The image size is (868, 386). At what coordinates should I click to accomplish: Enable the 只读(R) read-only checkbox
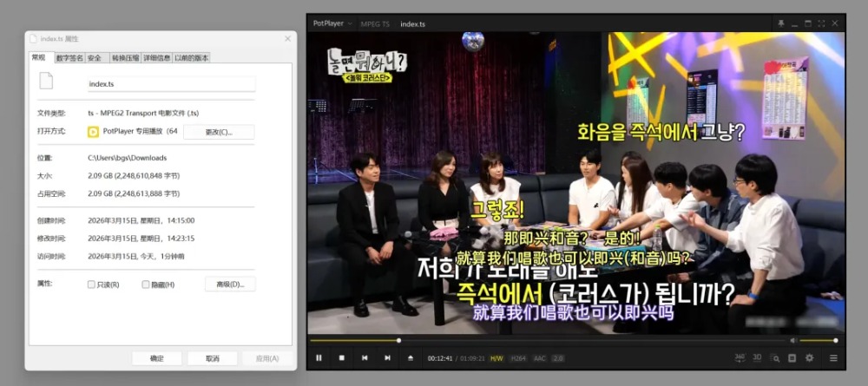tap(92, 285)
